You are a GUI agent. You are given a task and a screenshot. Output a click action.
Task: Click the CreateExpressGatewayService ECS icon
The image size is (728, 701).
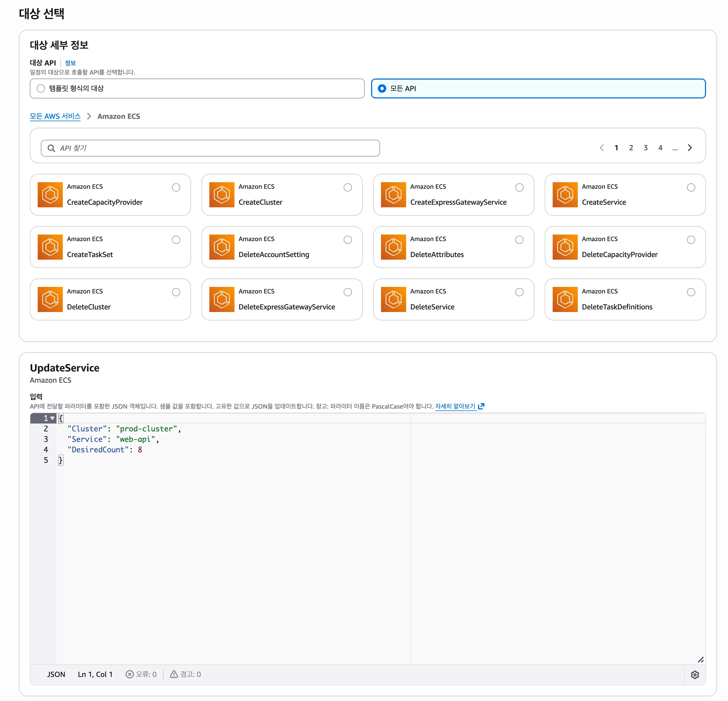393,195
